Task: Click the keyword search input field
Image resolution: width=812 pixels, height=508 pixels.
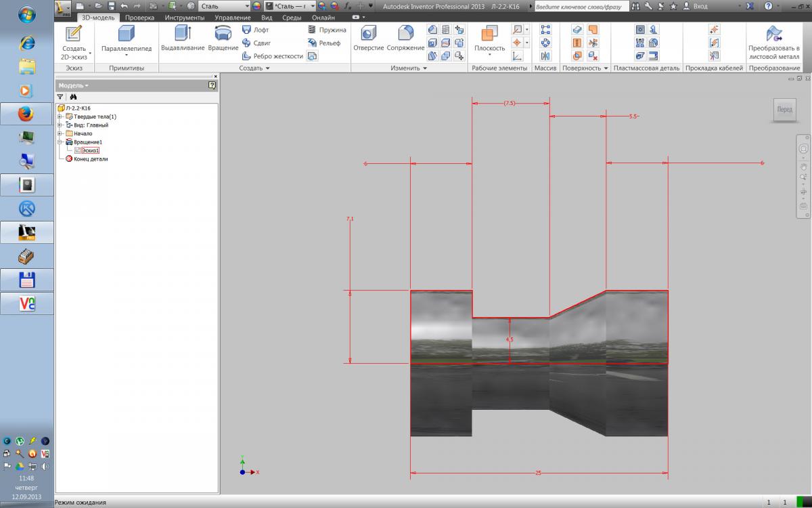Action: 579,6
